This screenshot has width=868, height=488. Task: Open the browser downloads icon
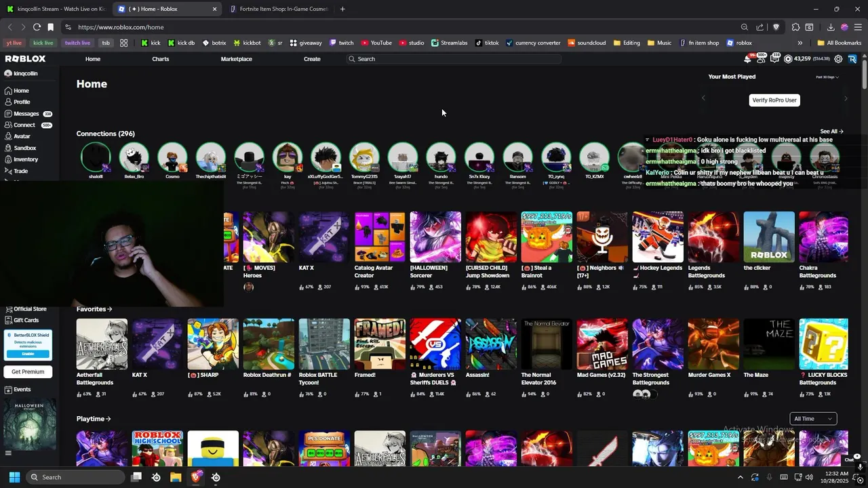831,27
